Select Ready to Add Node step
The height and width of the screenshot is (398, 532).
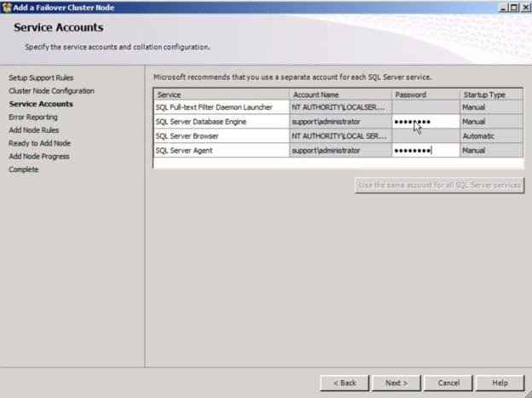[40, 143]
